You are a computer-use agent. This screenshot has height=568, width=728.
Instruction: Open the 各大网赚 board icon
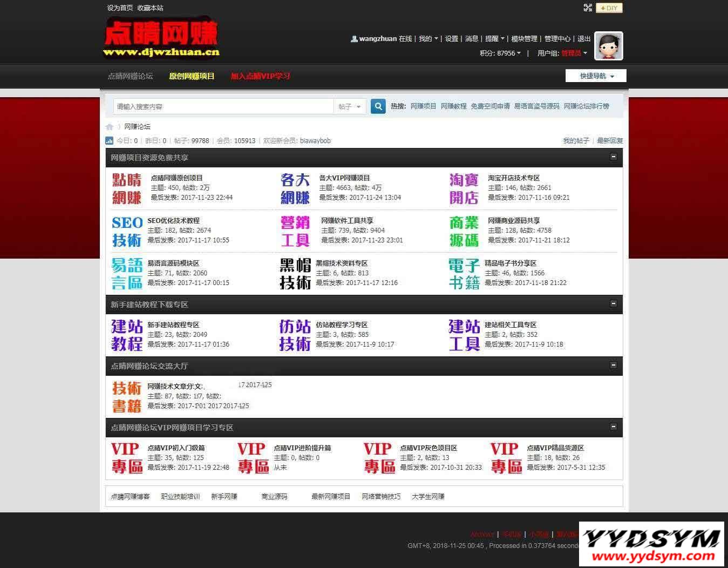tap(295, 188)
